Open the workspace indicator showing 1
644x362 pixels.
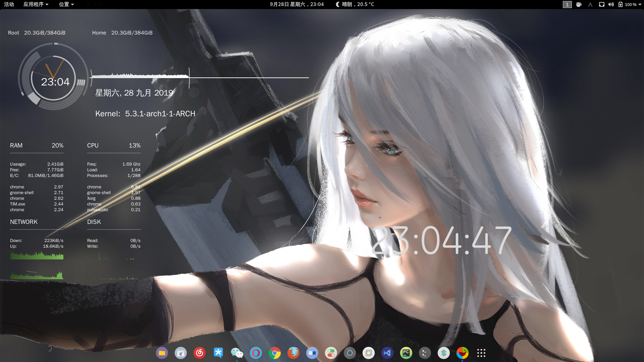tap(567, 4)
